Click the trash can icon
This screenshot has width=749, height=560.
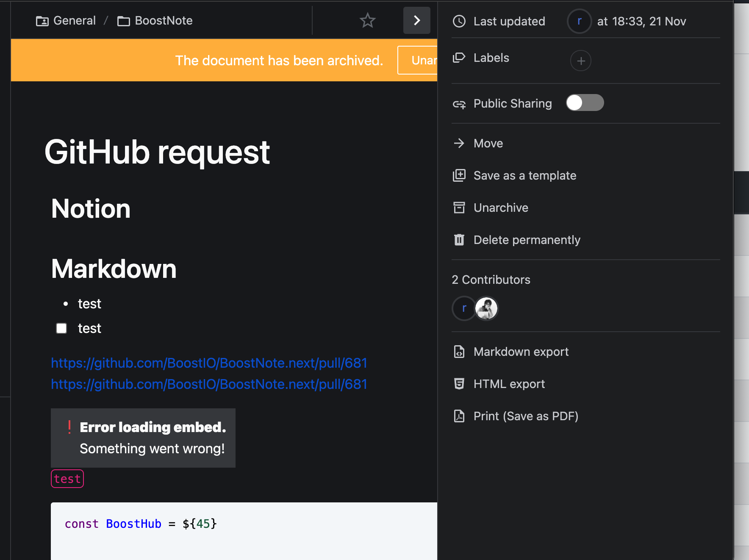[459, 240]
